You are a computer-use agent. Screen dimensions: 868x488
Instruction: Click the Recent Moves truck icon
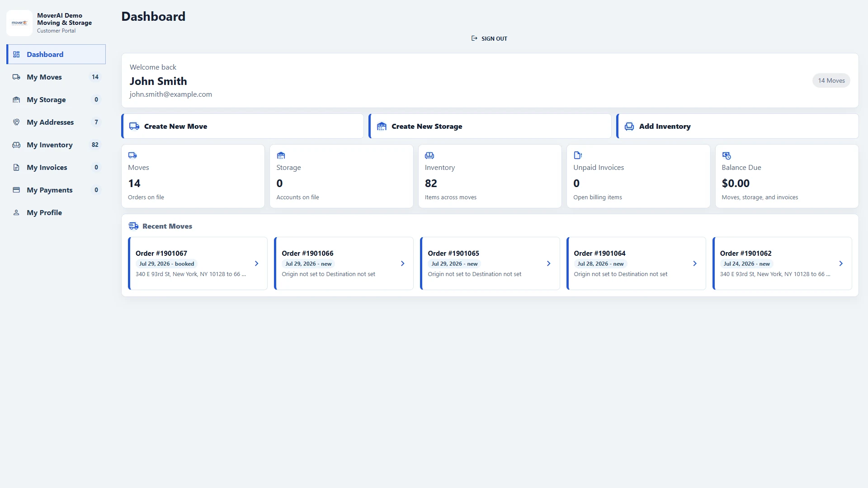click(133, 226)
